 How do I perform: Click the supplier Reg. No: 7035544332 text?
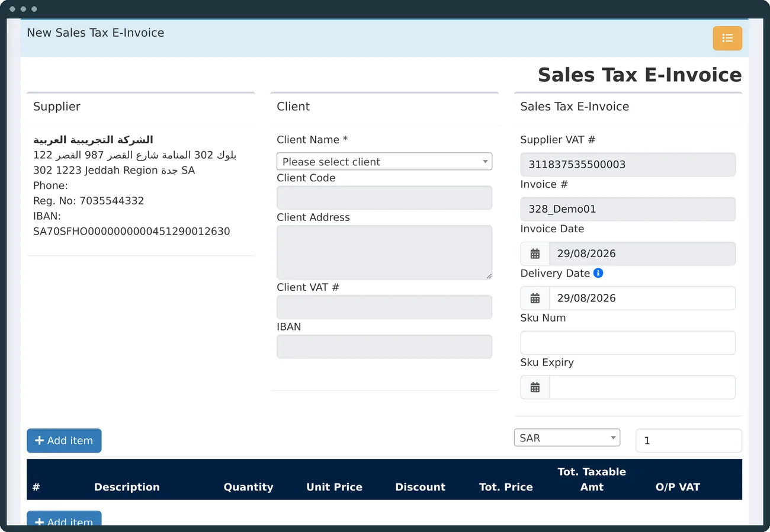click(x=89, y=201)
